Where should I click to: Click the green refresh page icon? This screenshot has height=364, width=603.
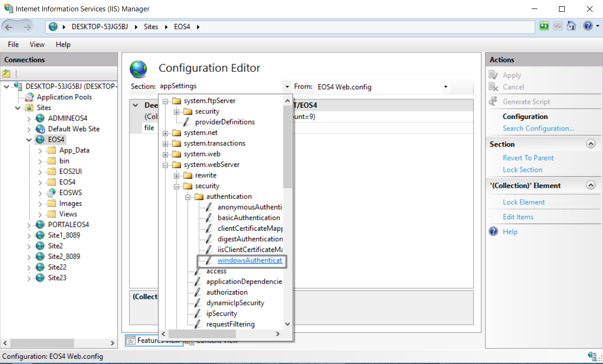[x=544, y=26]
